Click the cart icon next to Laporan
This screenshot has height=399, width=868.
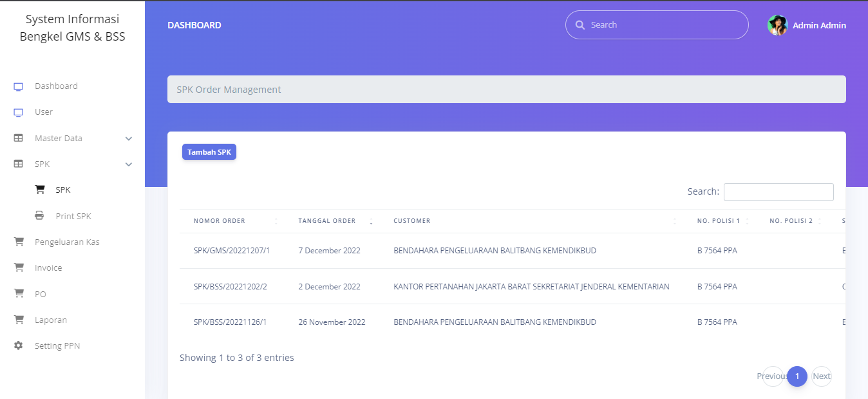point(19,320)
